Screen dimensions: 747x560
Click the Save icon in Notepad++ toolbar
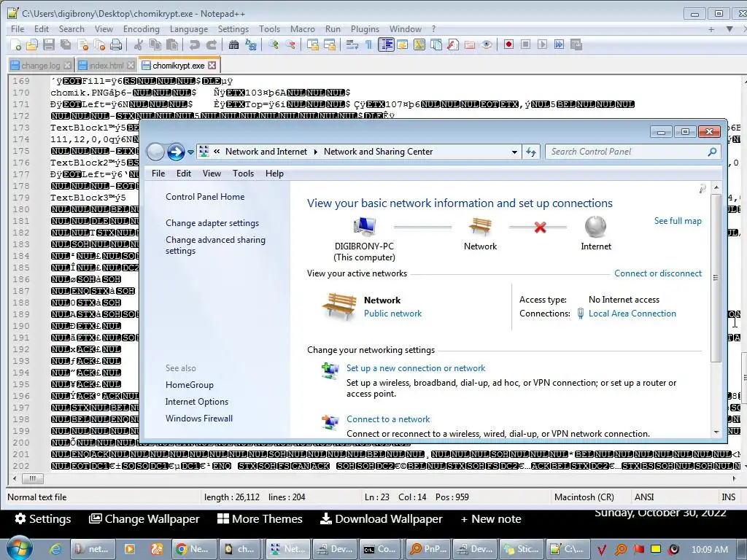coord(49,44)
